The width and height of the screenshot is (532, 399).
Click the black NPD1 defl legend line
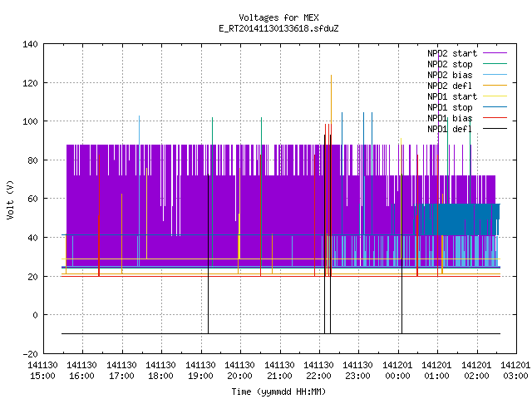[495, 129]
